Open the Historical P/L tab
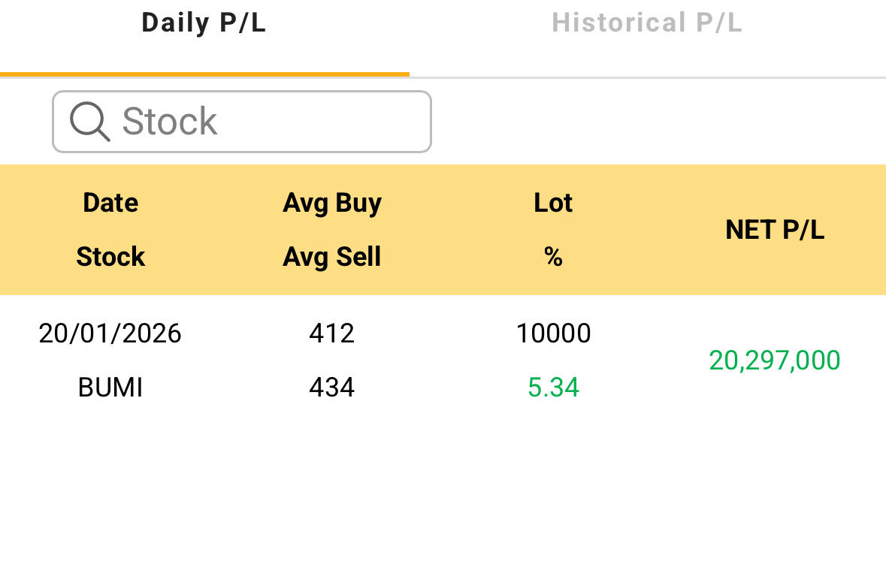886x588 pixels. coord(647,23)
